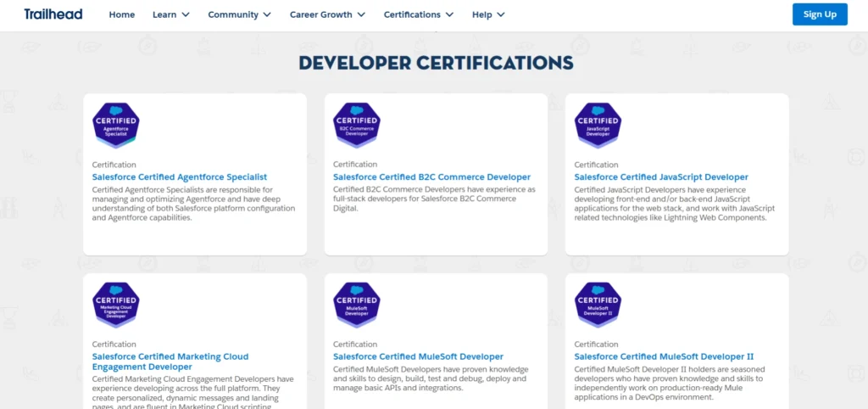Click the Marketing Cloud Engagement Developer badge
This screenshot has width=868, height=409.
pos(115,305)
